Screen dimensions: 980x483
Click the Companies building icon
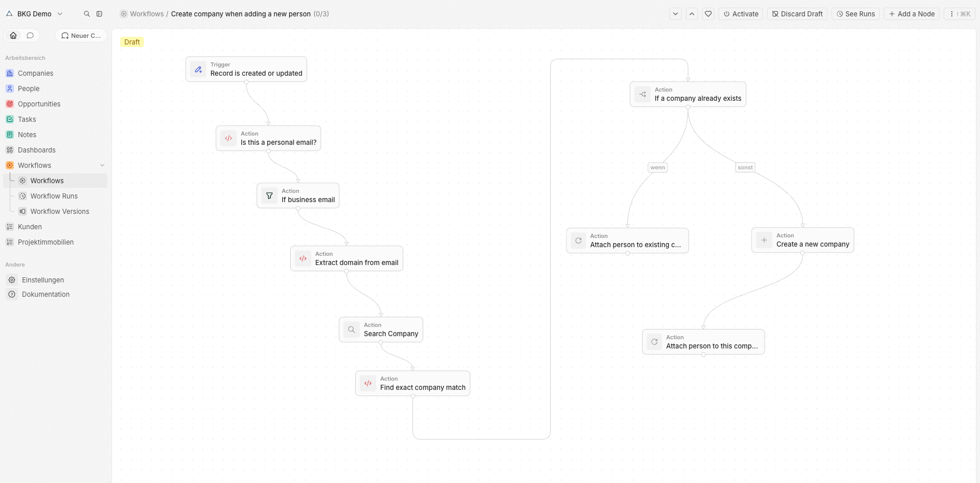[x=10, y=73]
